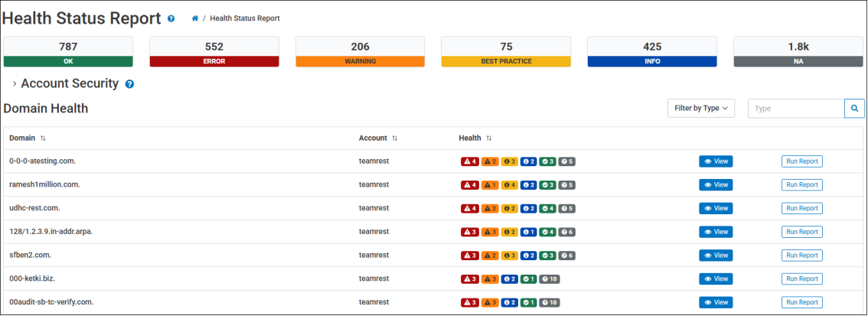Select the red ERROR summary tile
Viewport: 868px width, 316px height.
click(x=214, y=53)
